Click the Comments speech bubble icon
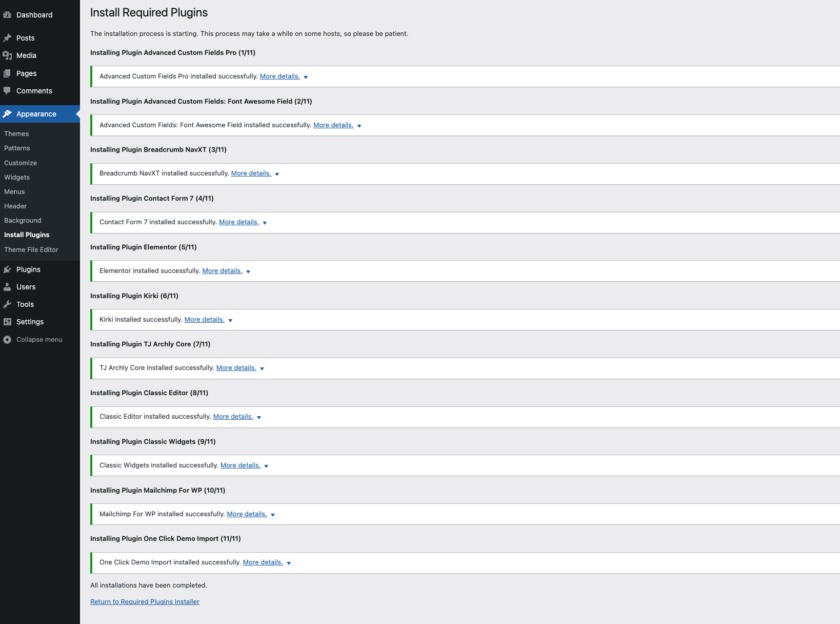Screen dimensions: 840x624 (x=7, y=91)
